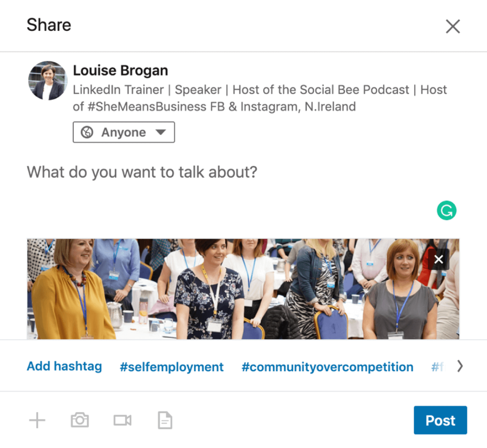Click the attached conference photo

tap(243, 289)
